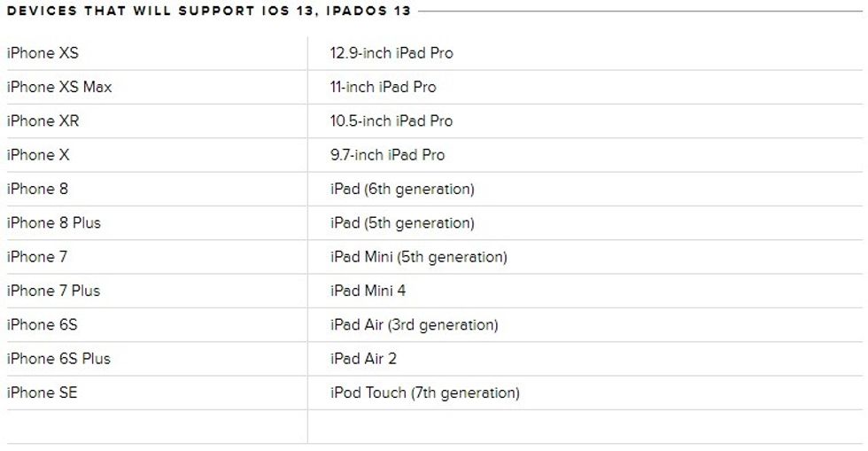This screenshot has height=451, width=868.
Task: Select the iPhone X entry
Action: pyautogui.click(x=38, y=155)
